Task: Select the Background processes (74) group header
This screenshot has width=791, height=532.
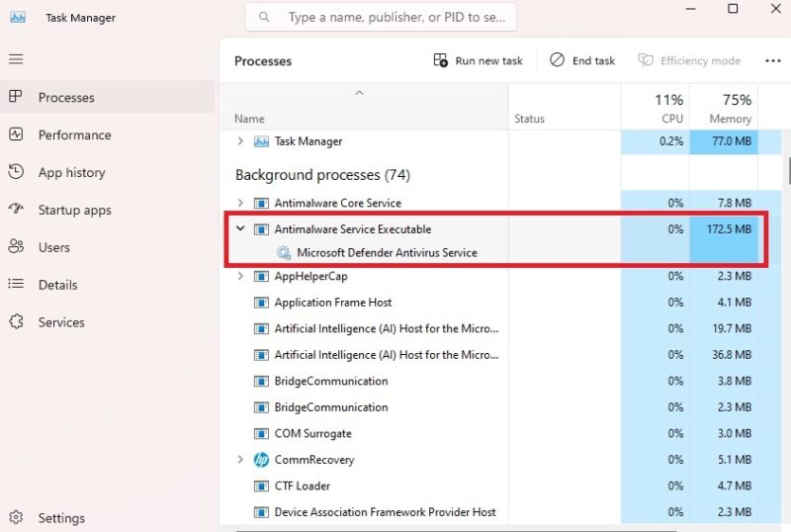Action: click(x=323, y=175)
